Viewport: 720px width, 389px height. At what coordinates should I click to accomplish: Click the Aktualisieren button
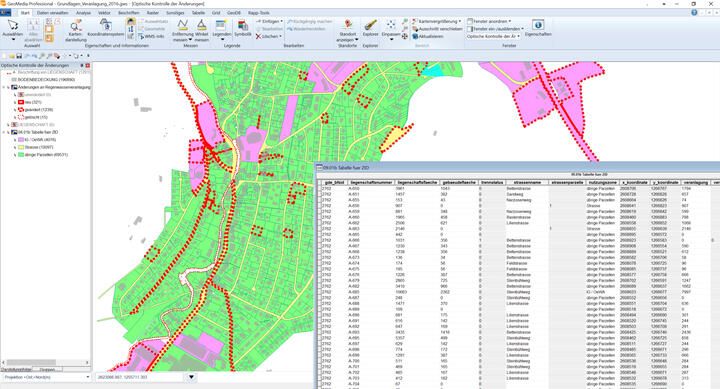(428, 36)
